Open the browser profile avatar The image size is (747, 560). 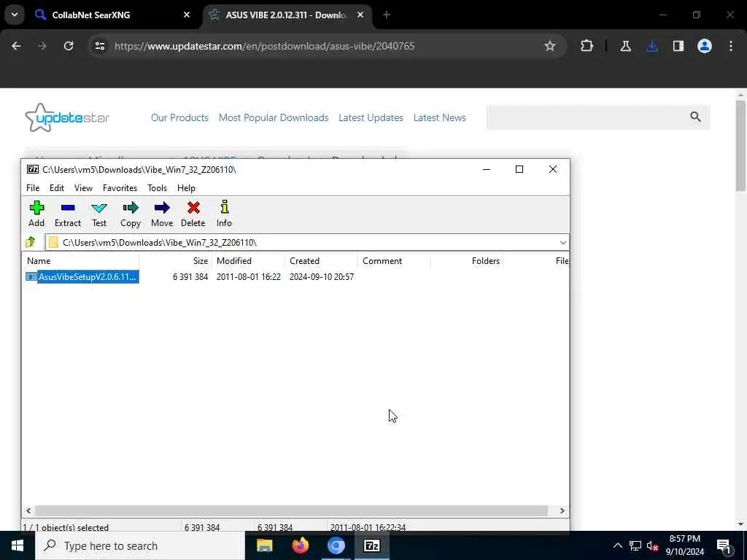(x=705, y=46)
